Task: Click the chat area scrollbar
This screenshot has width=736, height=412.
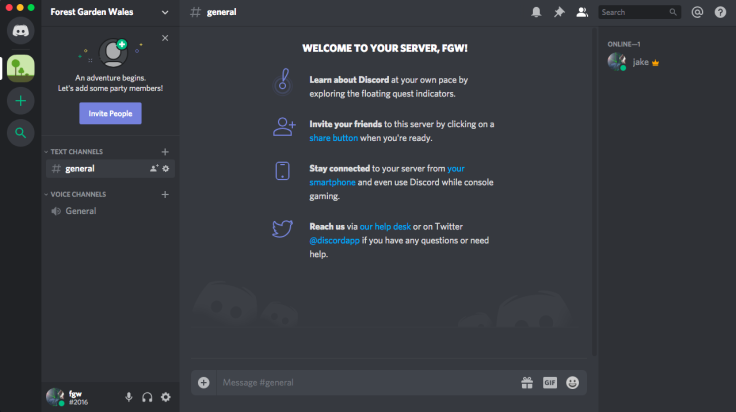Action: (x=594, y=192)
